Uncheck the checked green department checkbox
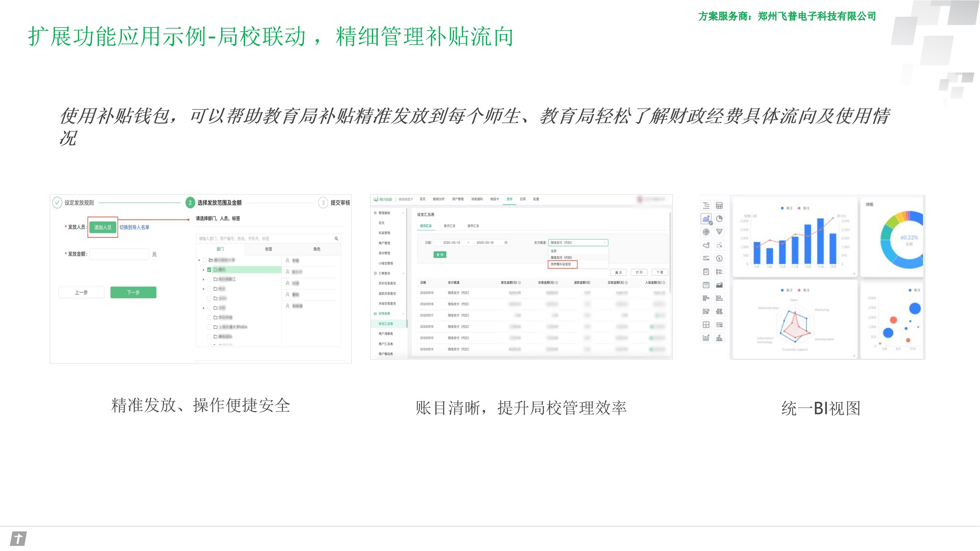The image size is (980, 551). point(209,270)
